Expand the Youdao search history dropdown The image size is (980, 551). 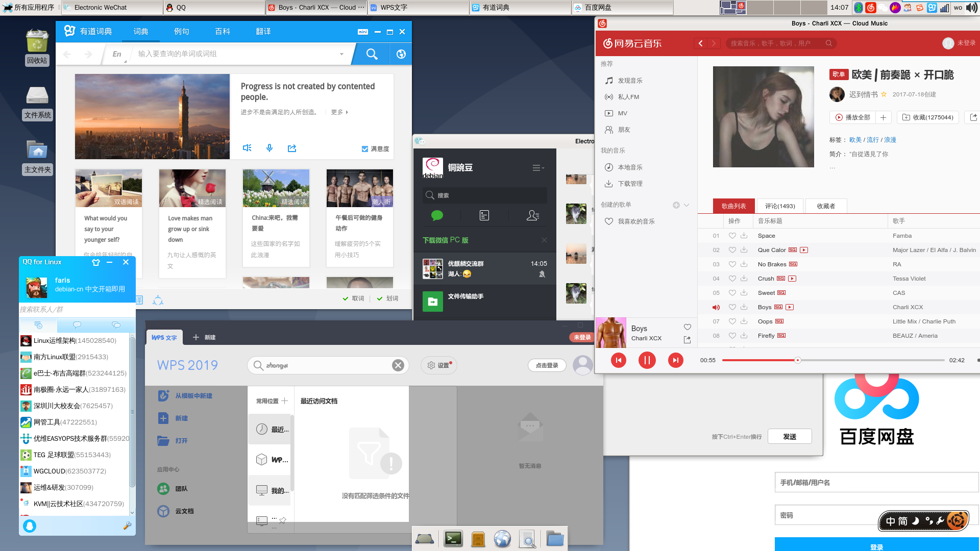click(341, 54)
